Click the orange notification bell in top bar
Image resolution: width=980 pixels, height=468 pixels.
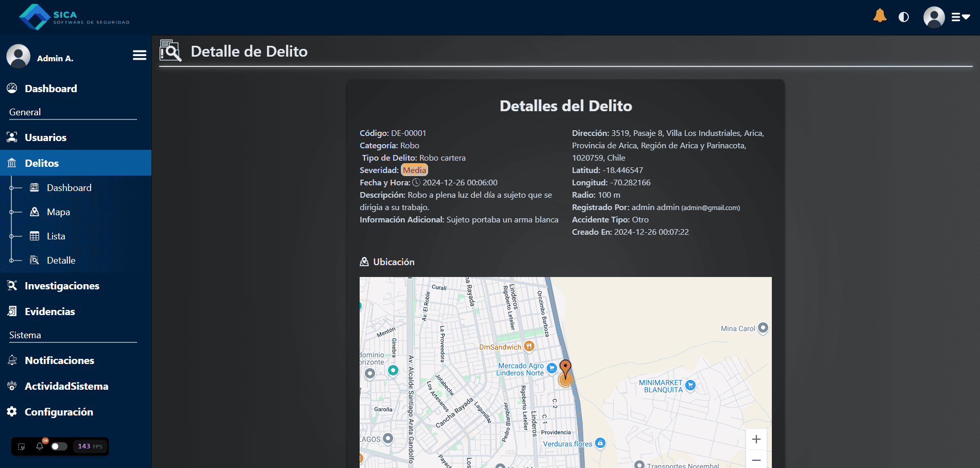coord(880,16)
